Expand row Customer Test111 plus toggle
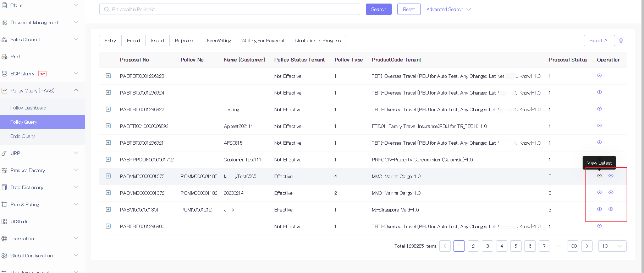 coord(108,159)
